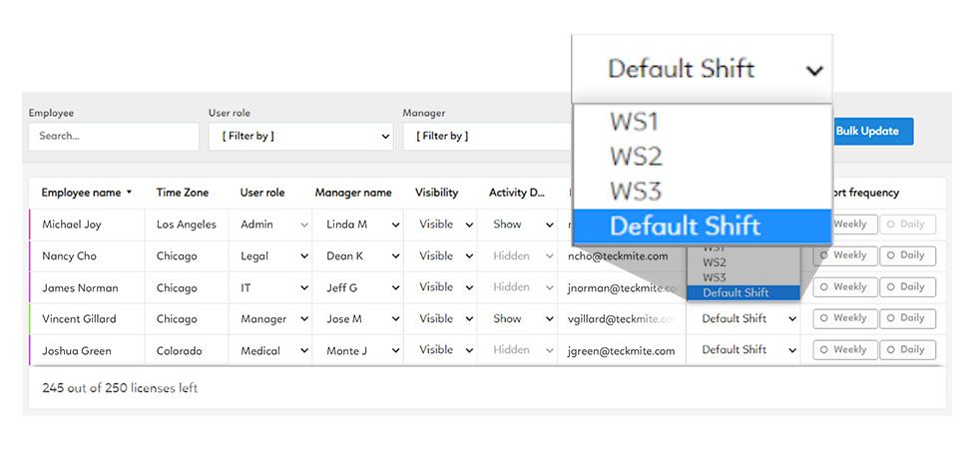The height and width of the screenshot is (451, 980).
Task: Open James Norman's Visibility dropdown
Action: (446, 288)
